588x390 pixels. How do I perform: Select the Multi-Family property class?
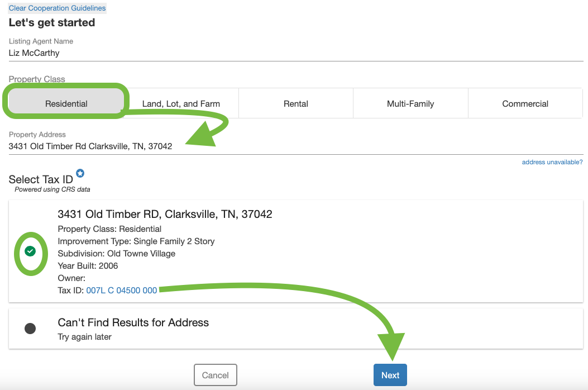tap(410, 103)
